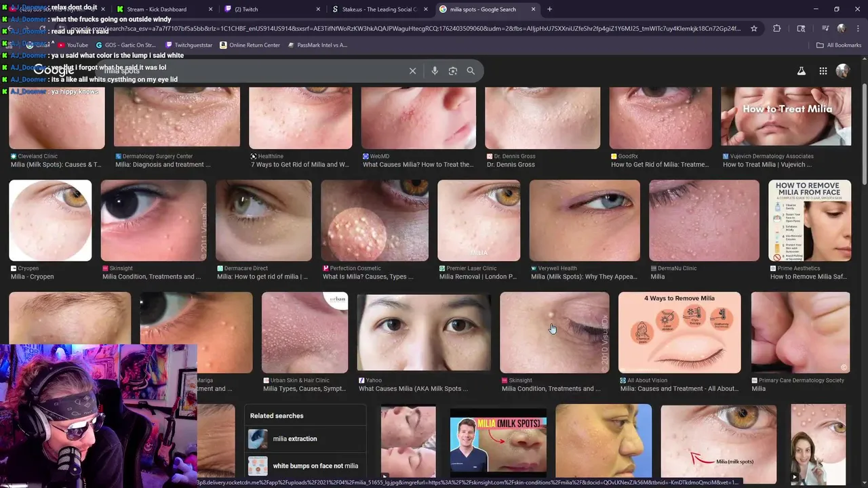The image size is (868, 488).
Task: Clear the Google search box text
Action: pos(412,71)
